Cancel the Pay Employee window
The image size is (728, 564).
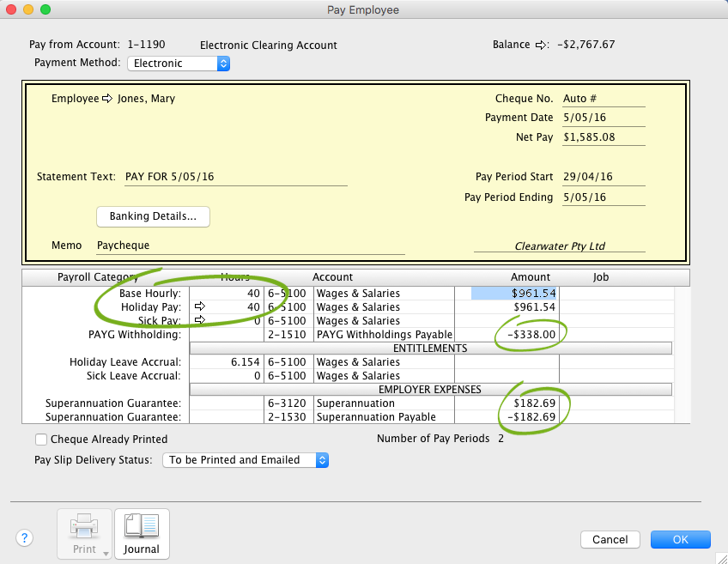(x=610, y=539)
